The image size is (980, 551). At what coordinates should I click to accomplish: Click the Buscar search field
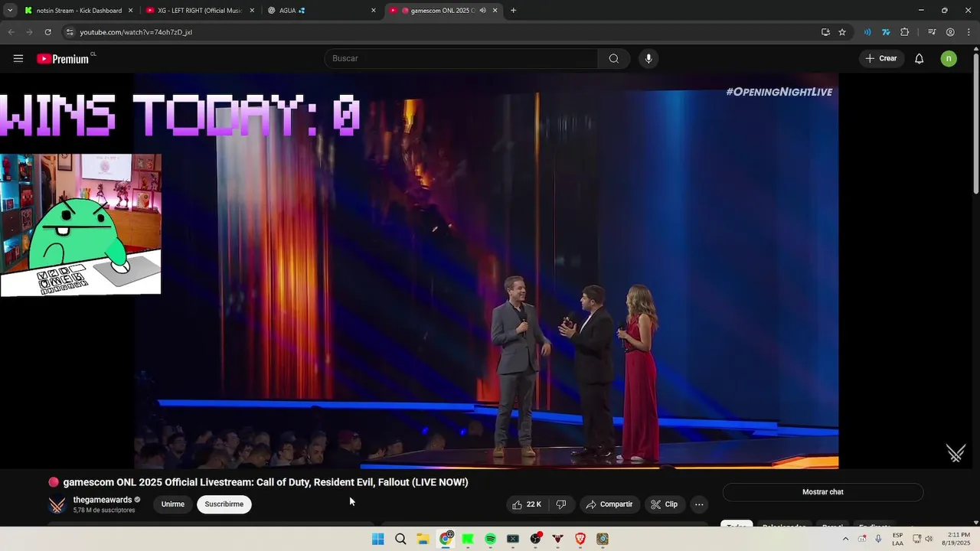[462, 59]
